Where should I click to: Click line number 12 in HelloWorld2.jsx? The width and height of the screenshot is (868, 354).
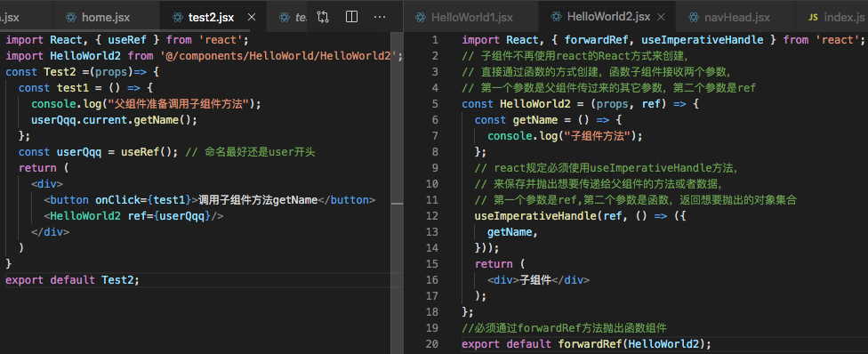click(x=432, y=216)
